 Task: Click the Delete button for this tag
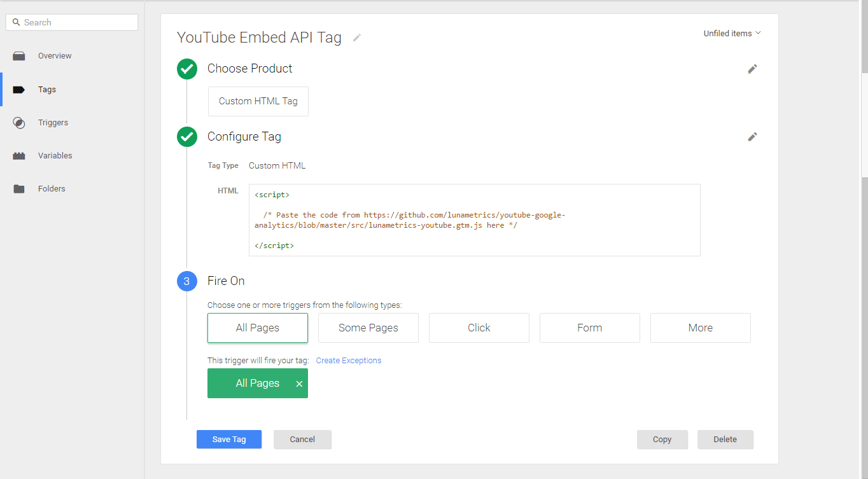point(725,439)
